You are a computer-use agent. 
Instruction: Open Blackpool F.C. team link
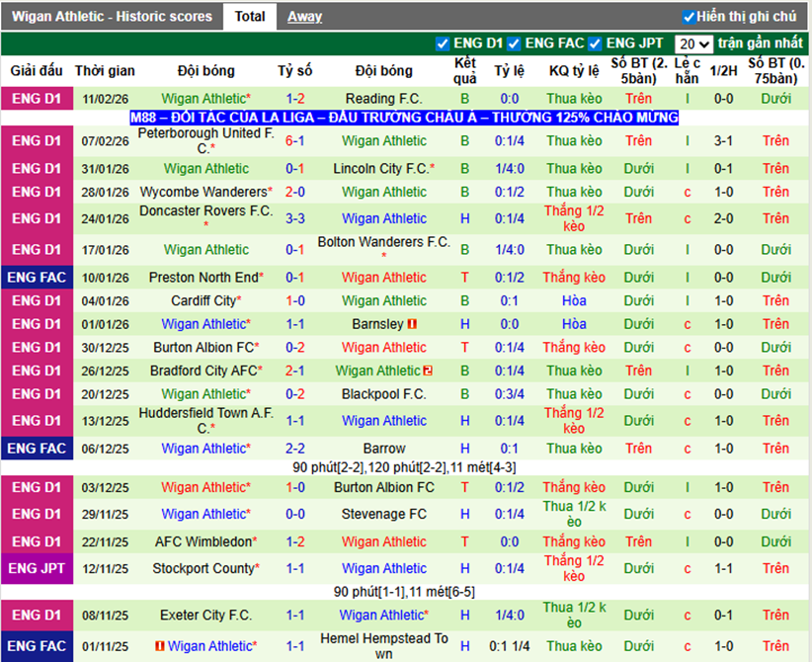tap(383, 394)
